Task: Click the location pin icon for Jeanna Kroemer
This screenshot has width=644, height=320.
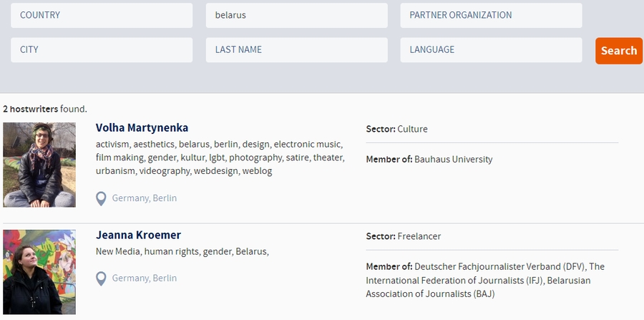Action: click(x=101, y=279)
